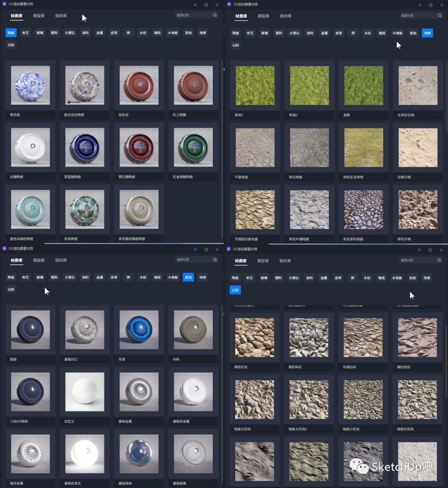Select the 碎石沙地 texture thumbnail
The height and width of the screenshot is (488, 448).
click(x=418, y=210)
